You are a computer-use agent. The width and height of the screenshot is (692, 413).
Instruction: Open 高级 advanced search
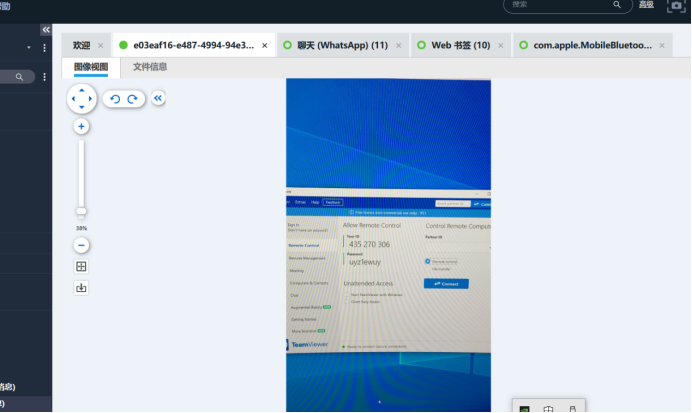[x=647, y=5]
